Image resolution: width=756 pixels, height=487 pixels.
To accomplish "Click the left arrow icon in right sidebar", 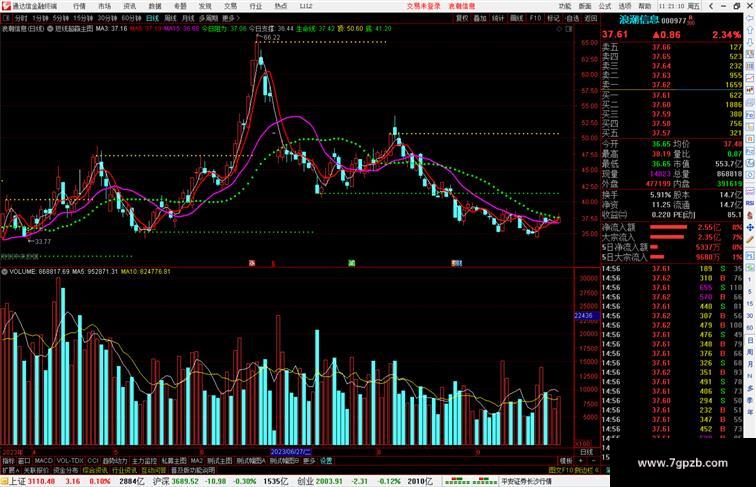I will pos(749,18).
